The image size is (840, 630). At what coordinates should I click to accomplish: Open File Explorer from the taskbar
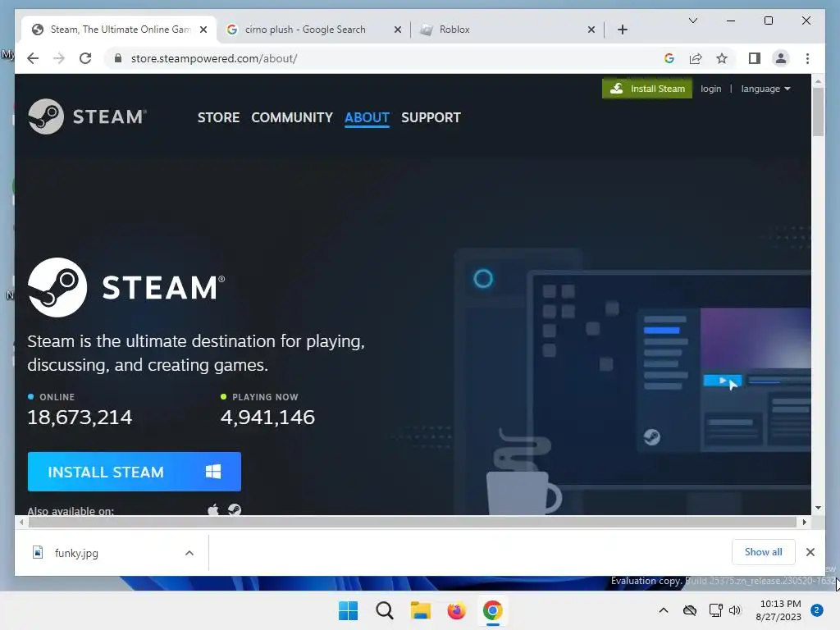[x=421, y=610]
